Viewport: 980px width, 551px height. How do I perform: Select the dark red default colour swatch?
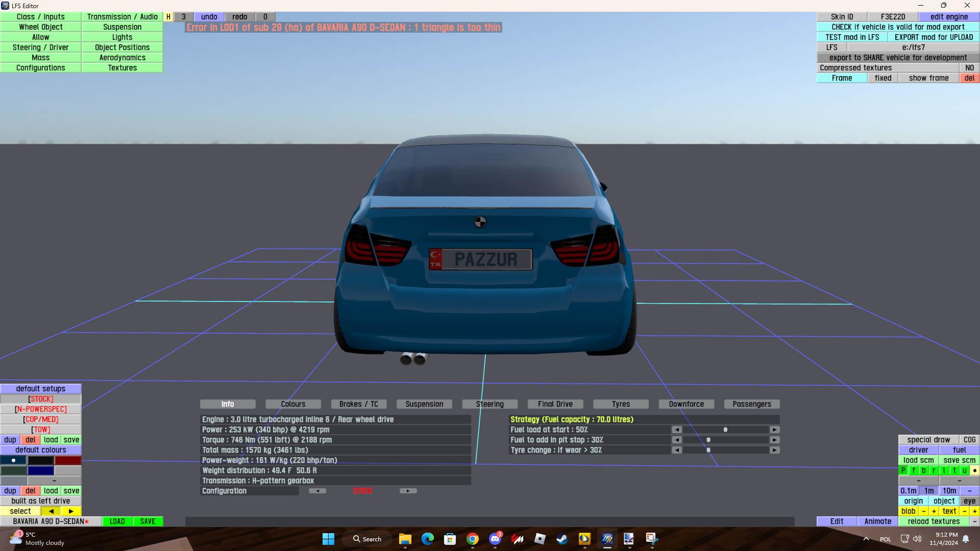(x=68, y=460)
